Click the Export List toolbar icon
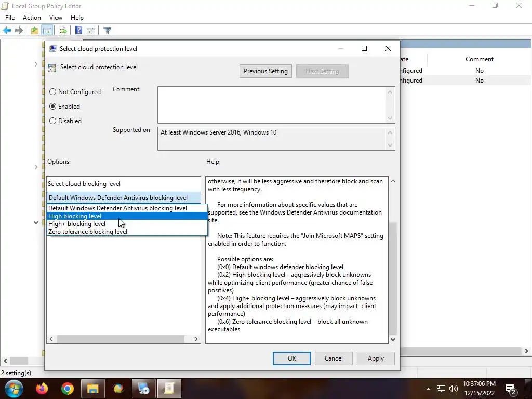532x399 pixels. pyautogui.click(x=62, y=31)
